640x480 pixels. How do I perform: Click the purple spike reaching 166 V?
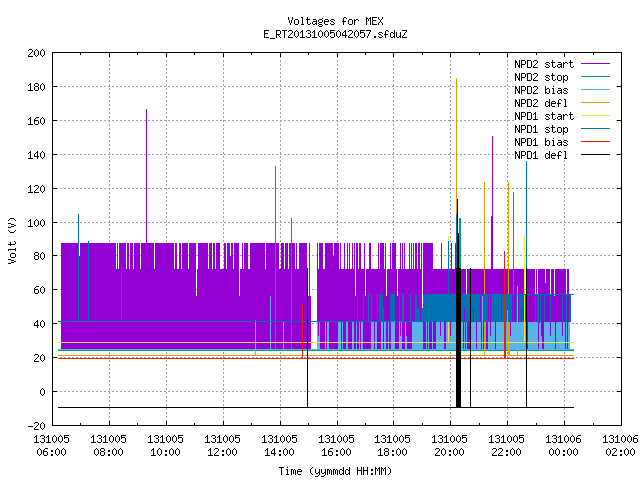coord(147,176)
